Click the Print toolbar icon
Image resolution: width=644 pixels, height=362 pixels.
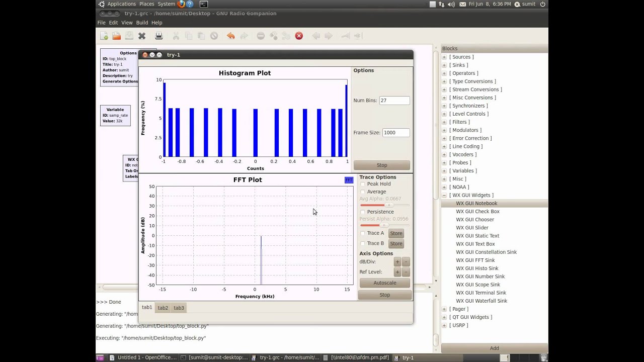coord(159,36)
